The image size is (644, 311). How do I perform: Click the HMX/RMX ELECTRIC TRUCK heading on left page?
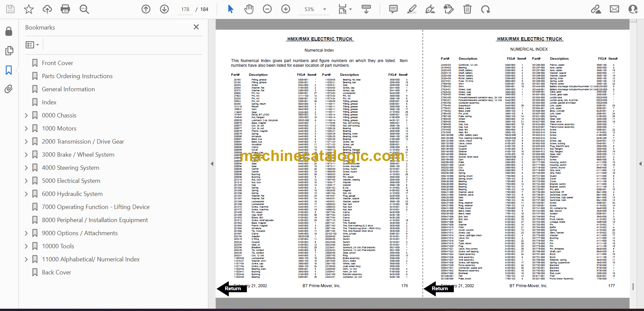click(320, 39)
